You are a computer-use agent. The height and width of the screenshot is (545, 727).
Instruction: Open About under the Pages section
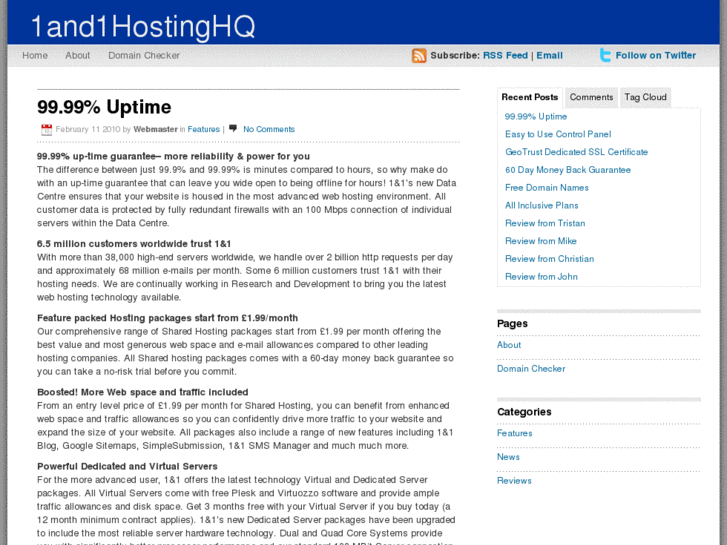point(509,345)
